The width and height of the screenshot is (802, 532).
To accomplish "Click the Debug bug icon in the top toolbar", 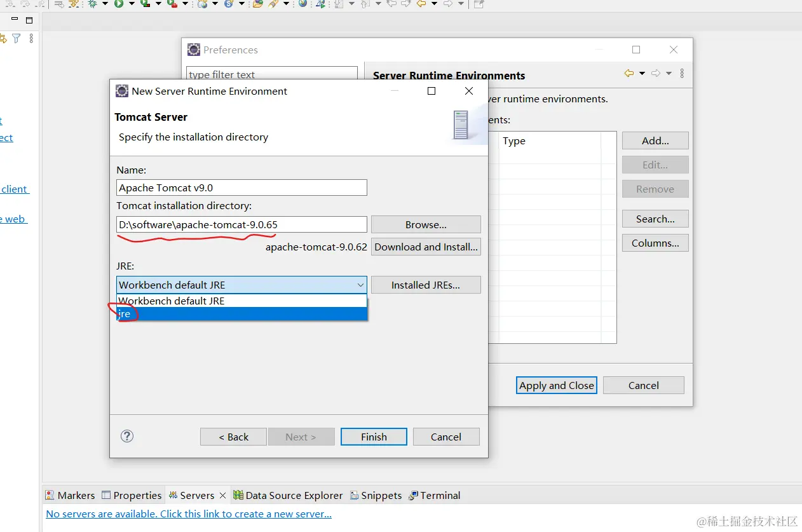I will pyautogui.click(x=93, y=4).
